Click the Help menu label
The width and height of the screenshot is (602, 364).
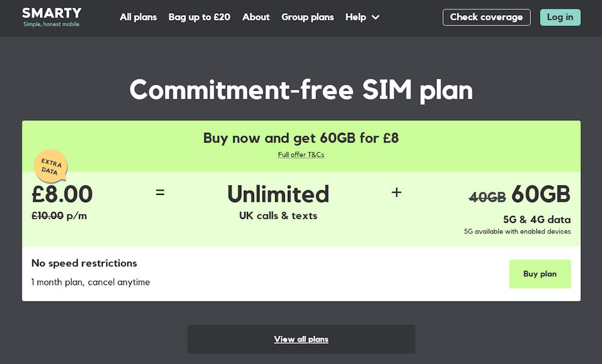pyautogui.click(x=356, y=17)
